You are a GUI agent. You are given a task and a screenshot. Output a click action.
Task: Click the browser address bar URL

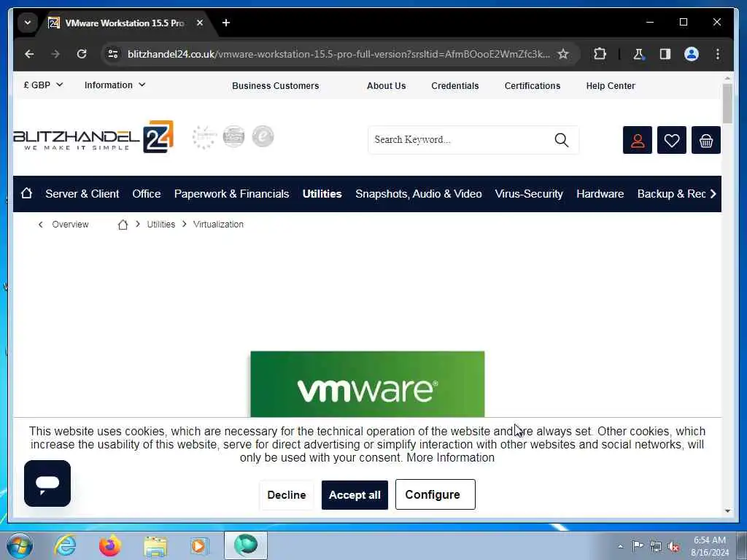(338, 54)
